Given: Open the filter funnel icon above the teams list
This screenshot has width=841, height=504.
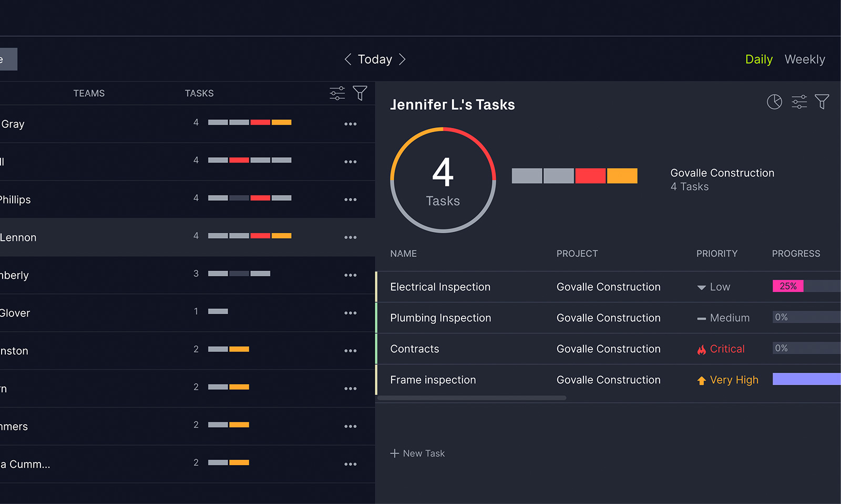Looking at the screenshot, I should [360, 92].
